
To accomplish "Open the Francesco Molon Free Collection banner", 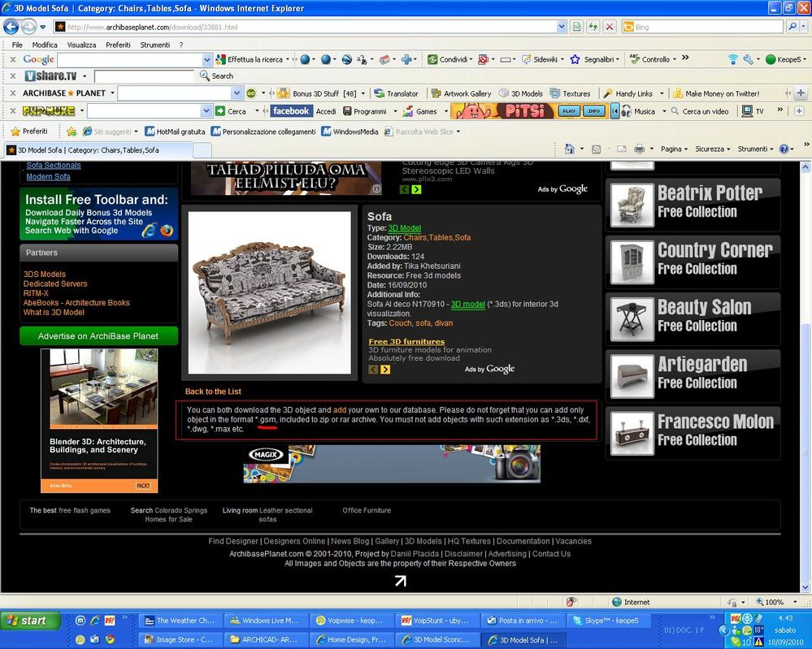I will coord(693,433).
